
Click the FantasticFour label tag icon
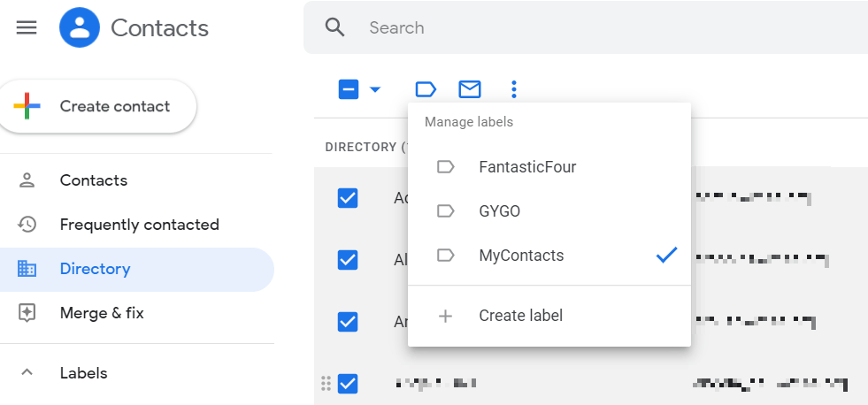(446, 166)
